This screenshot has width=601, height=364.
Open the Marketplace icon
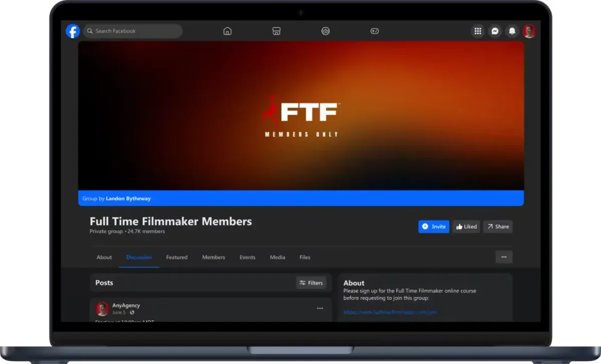click(276, 31)
